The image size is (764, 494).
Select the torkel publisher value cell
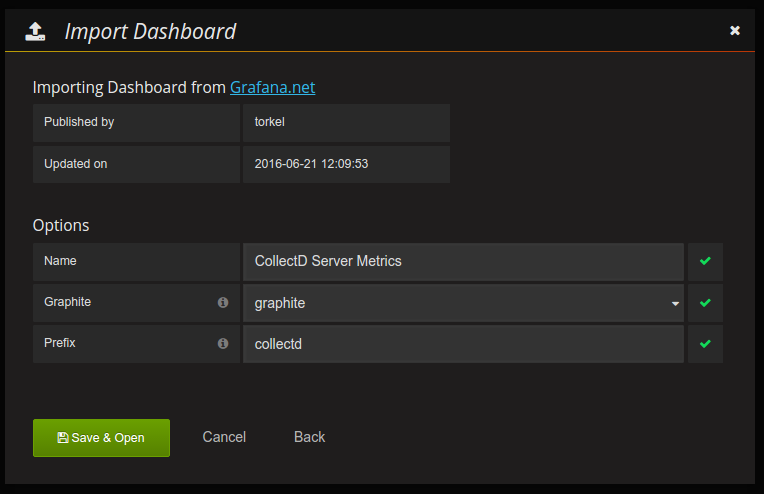[x=345, y=122]
